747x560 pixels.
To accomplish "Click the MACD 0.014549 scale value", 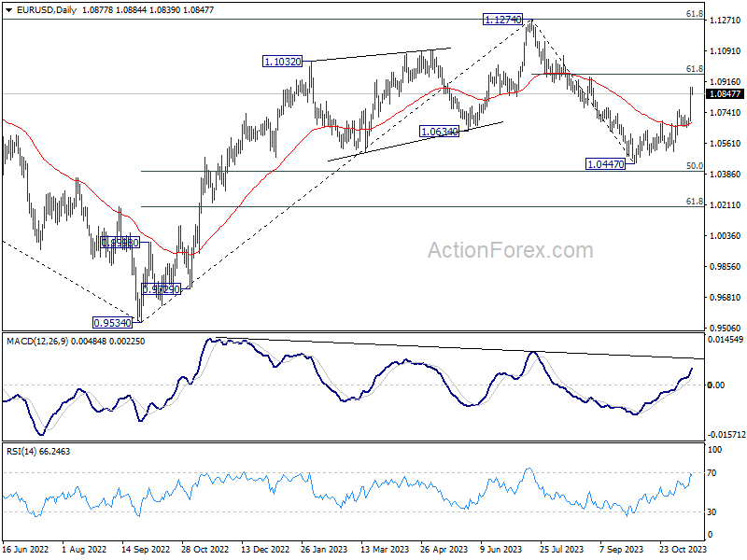I will pos(726,340).
